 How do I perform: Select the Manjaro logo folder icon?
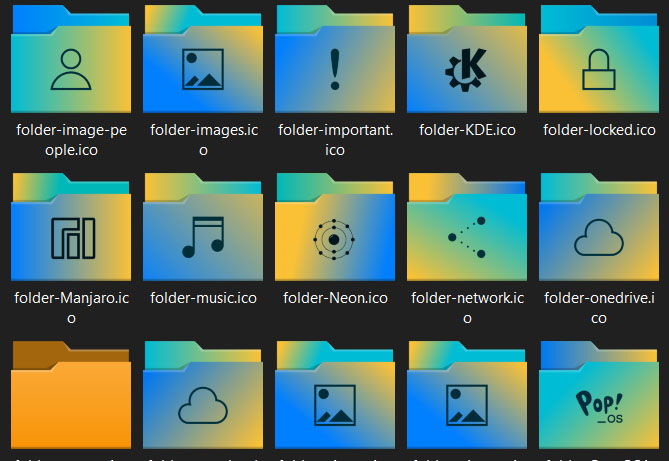[70, 230]
